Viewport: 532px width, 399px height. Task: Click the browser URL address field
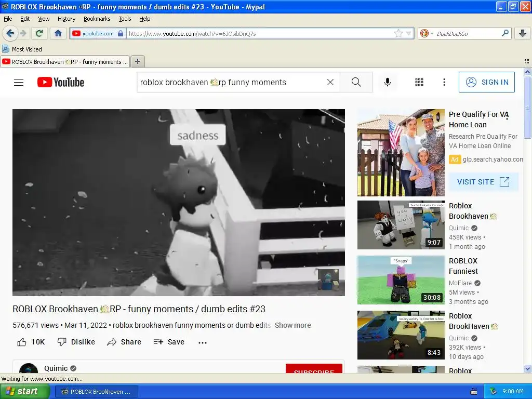point(260,34)
